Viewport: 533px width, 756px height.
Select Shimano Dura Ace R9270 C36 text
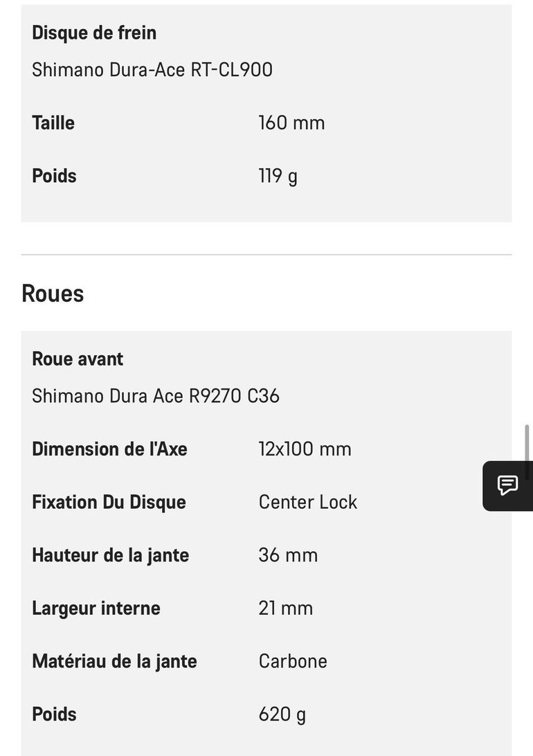(x=156, y=396)
